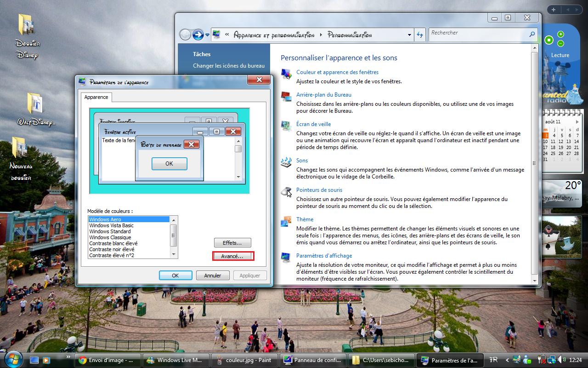The height and width of the screenshot is (368, 588).
Task: Click desktop background icon beside Arrière-plan du Bureau
Action: 286,97
